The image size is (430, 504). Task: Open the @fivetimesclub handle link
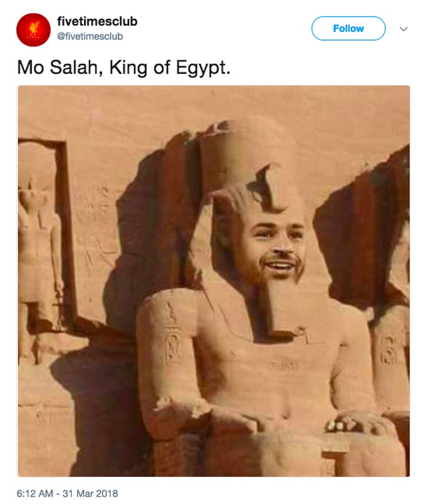pyautogui.click(x=90, y=36)
